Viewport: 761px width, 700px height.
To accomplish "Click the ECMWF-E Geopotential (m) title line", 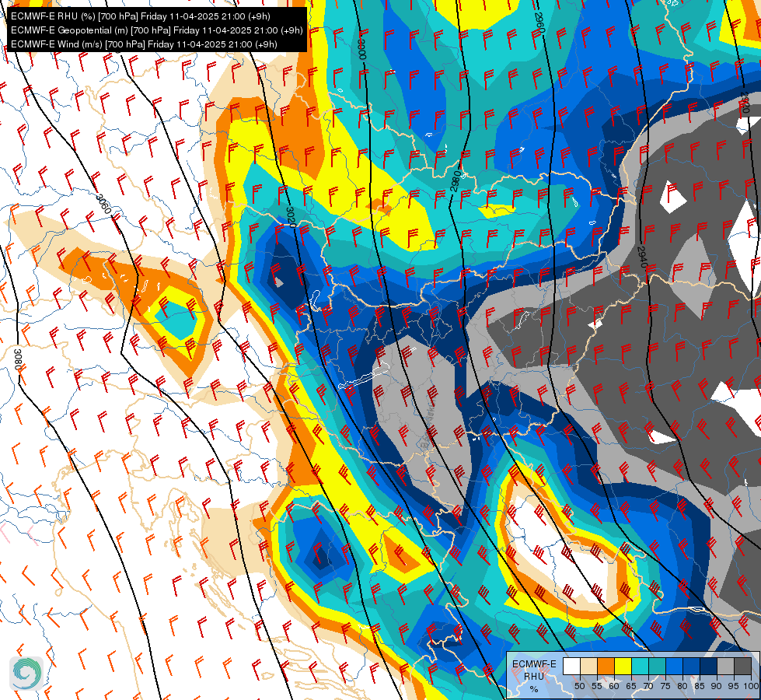I will [157, 30].
